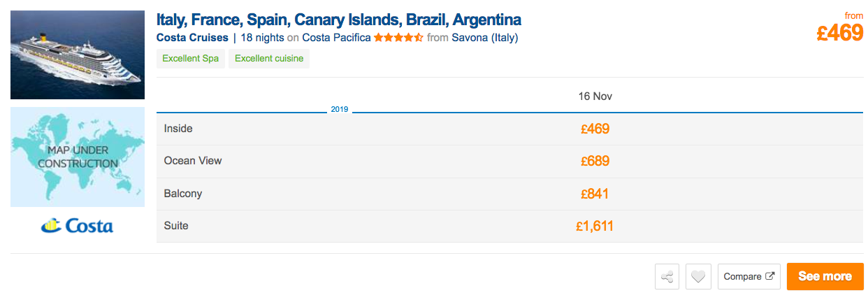Open the map under construction image
Screen dimensions: 868x293
[x=78, y=157]
